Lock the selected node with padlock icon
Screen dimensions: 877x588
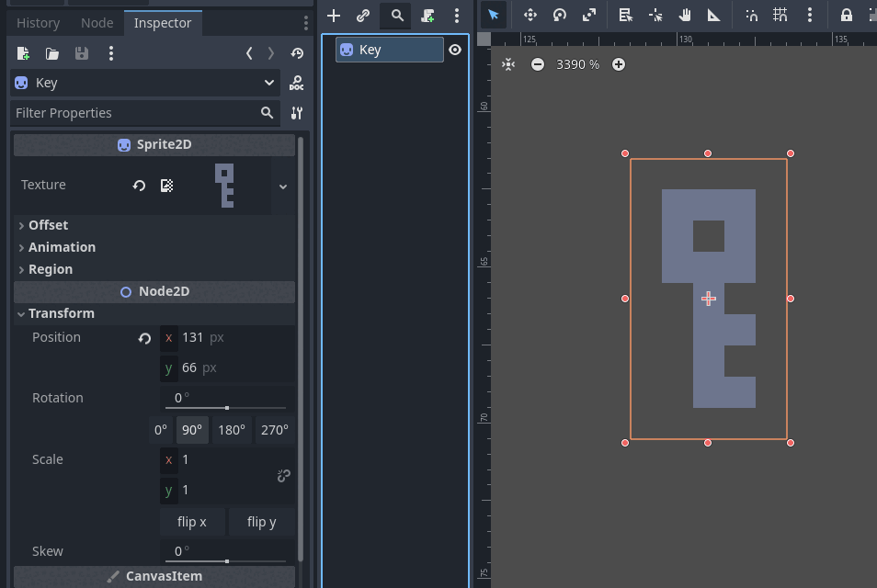pos(847,15)
